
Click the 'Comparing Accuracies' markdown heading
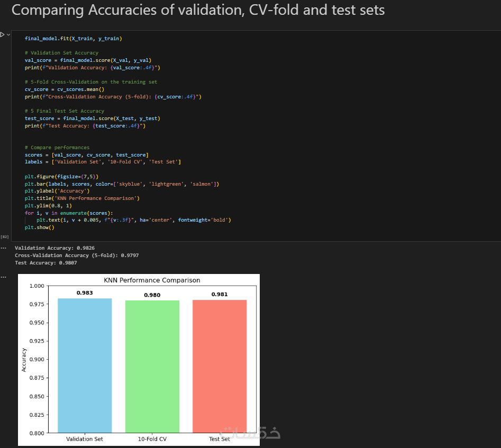coord(198,10)
